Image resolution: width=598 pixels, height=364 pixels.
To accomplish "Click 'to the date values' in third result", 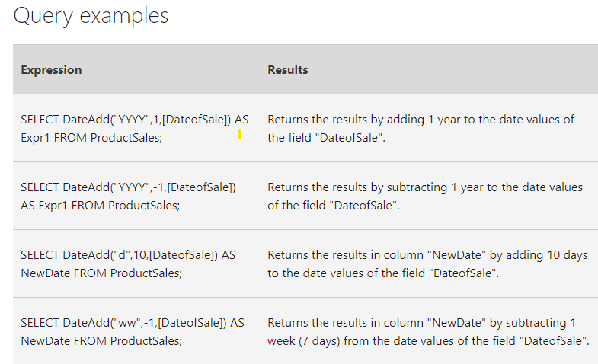I will point(318,273).
